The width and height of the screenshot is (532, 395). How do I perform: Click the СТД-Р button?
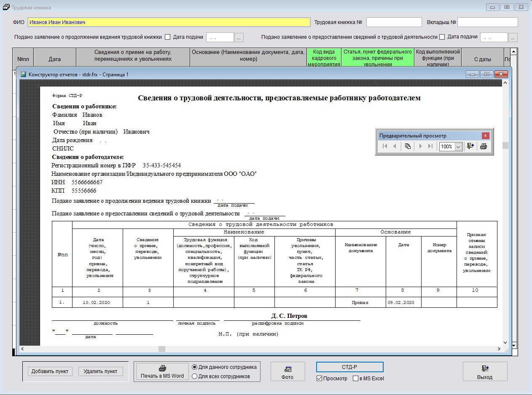[349, 367]
